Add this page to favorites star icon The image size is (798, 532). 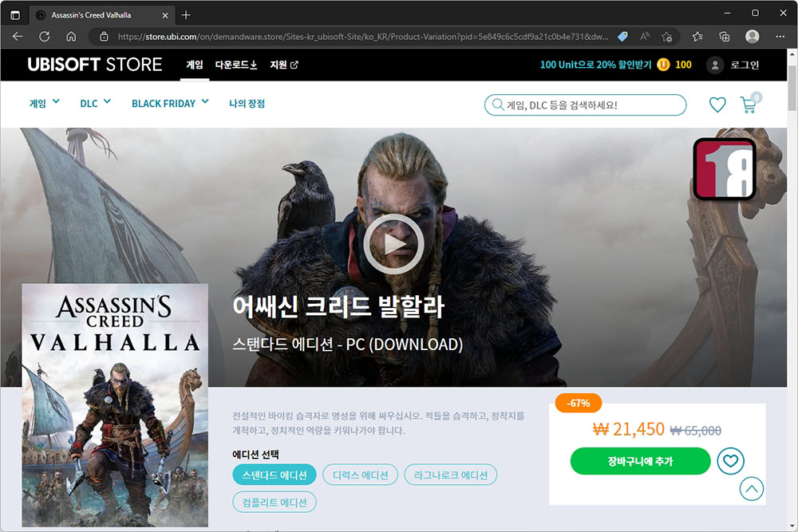pyautogui.click(x=666, y=37)
